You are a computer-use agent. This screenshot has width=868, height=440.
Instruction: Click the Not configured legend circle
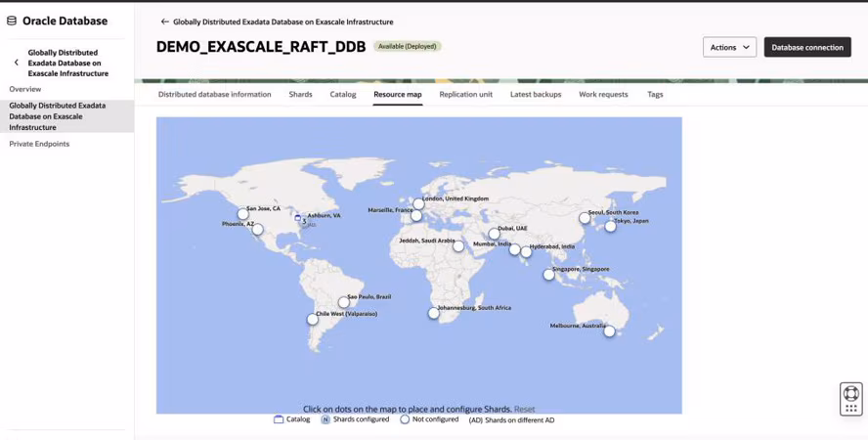pyautogui.click(x=405, y=419)
